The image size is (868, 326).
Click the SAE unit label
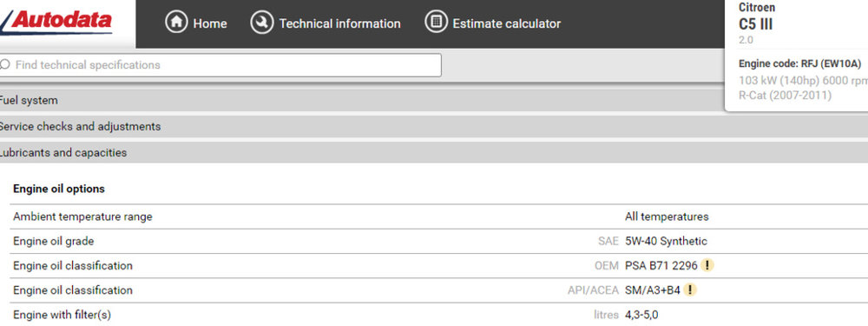point(608,241)
